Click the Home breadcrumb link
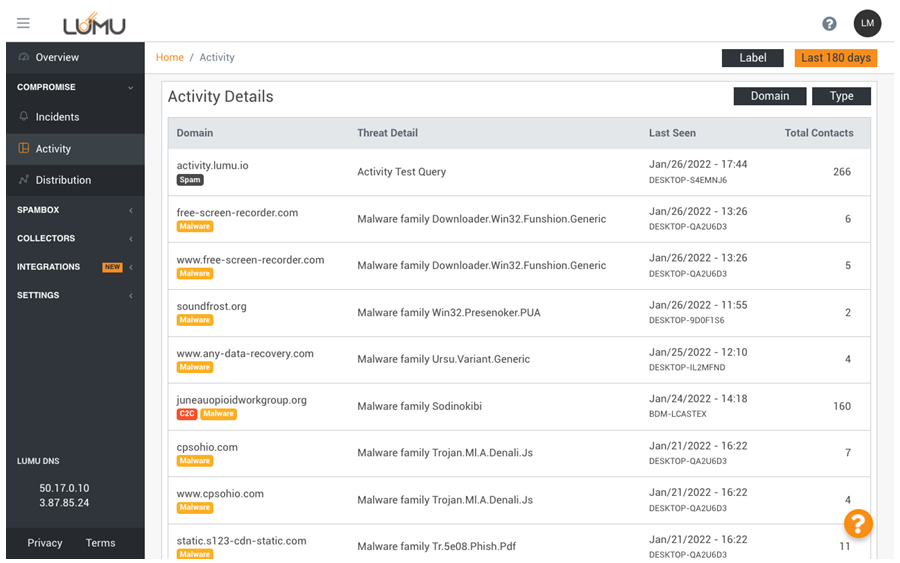This screenshot has height=563, width=900. 169,58
